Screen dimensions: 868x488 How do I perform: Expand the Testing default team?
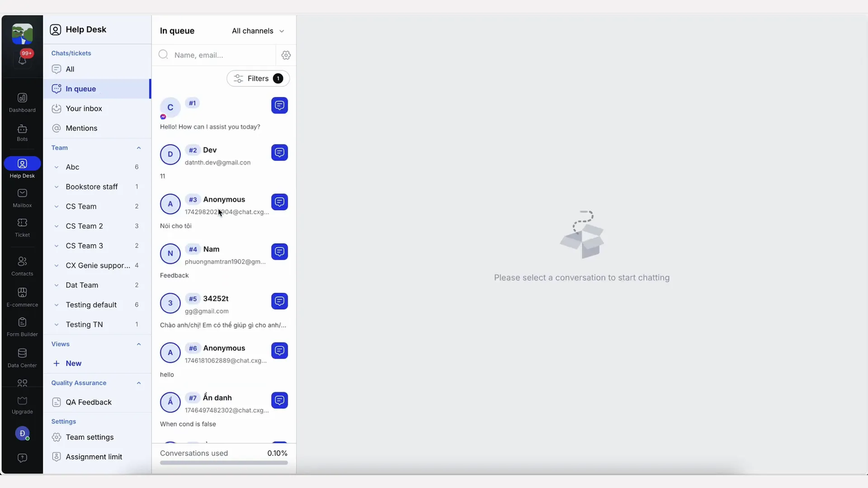coord(56,305)
